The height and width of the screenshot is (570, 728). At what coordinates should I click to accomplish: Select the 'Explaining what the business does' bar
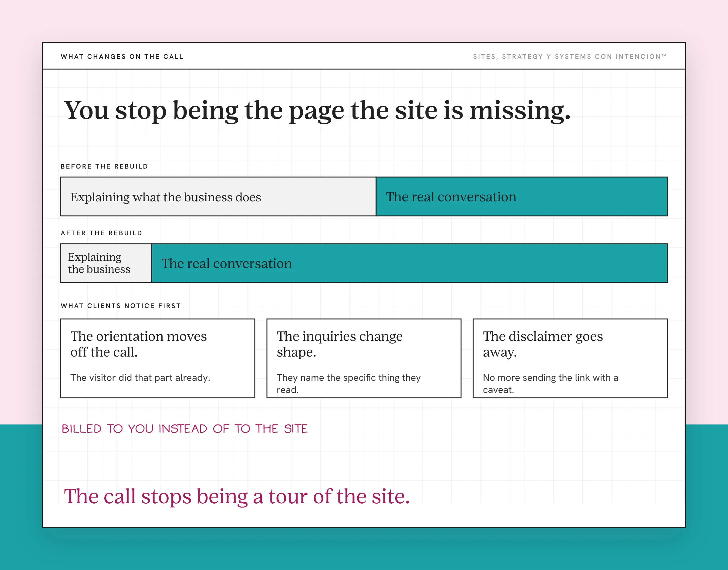click(x=218, y=196)
